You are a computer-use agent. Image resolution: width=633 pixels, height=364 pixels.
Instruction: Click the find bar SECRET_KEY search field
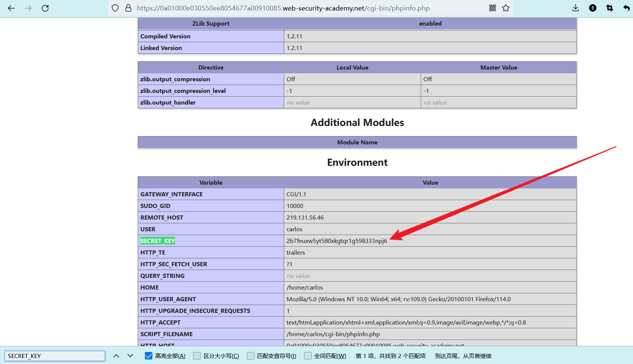55,356
